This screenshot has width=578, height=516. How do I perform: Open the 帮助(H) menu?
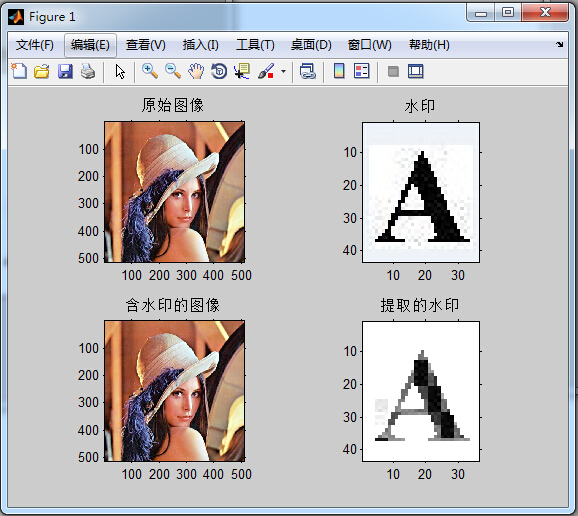[429, 45]
